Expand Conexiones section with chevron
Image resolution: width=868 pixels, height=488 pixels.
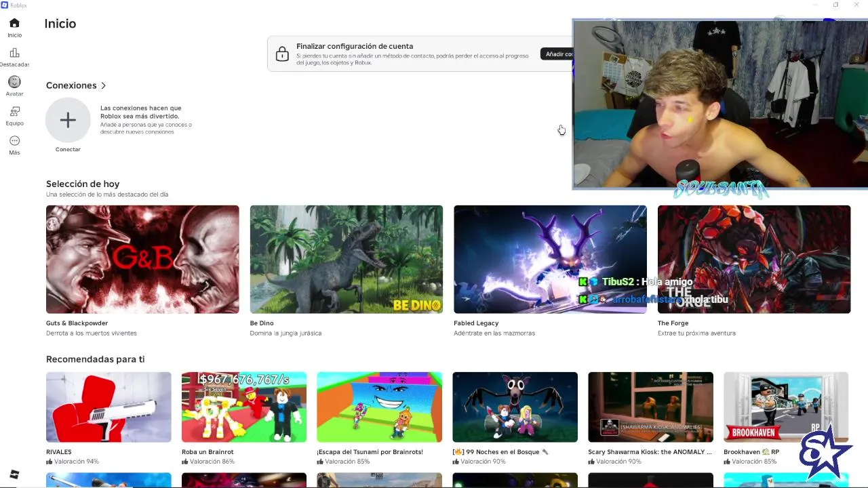103,85
